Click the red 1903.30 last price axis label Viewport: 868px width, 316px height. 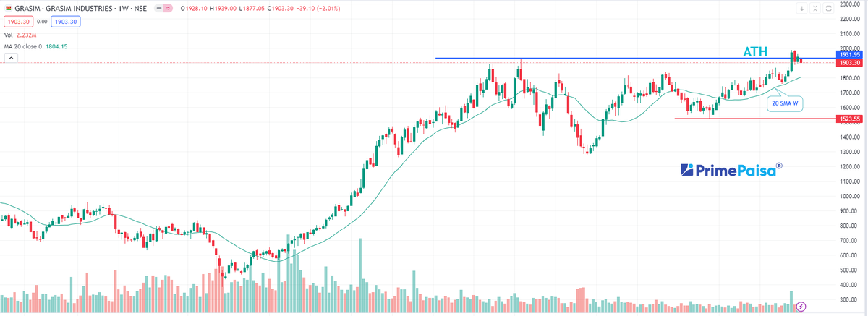[x=849, y=64]
